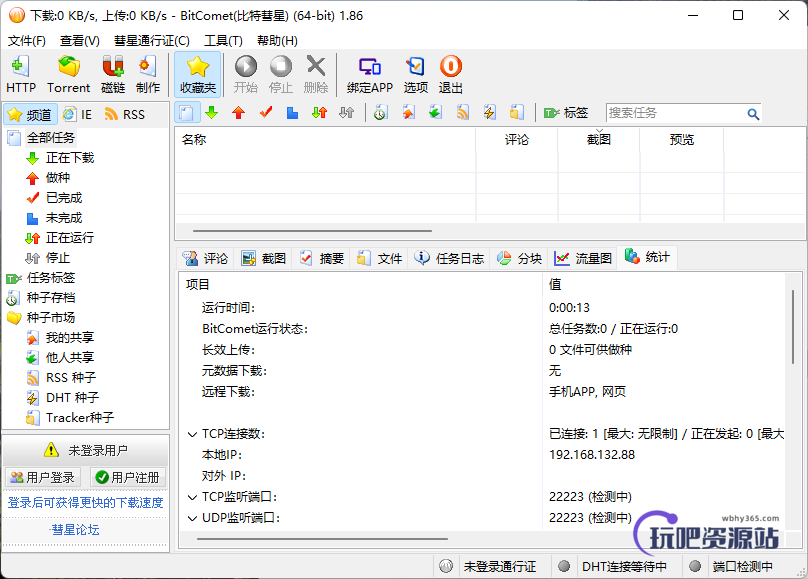Viewport: 808px width, 579px height.
Task: Collapse the UDP监听端口 row
Action: click(192, 518)
